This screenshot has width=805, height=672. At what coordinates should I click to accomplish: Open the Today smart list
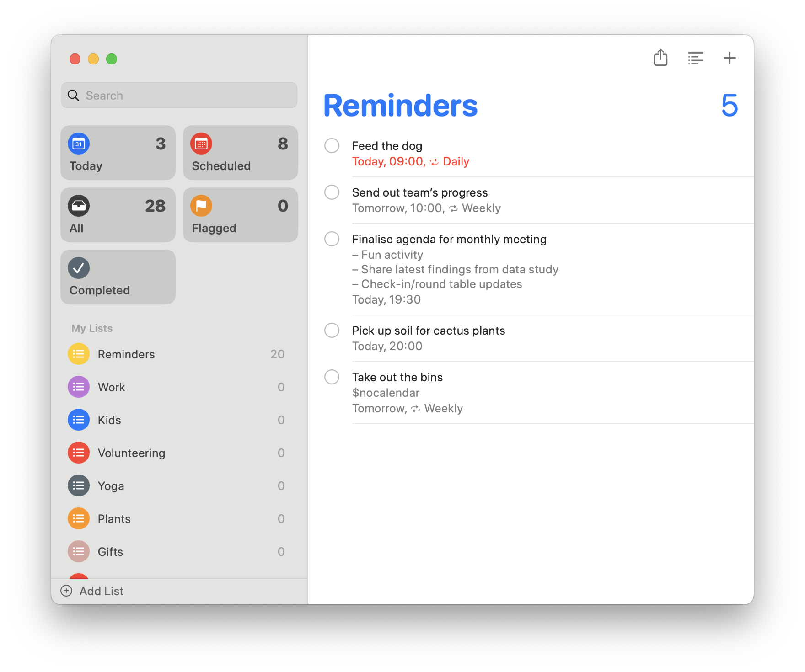pyautogui.click(x=118, y=153)
